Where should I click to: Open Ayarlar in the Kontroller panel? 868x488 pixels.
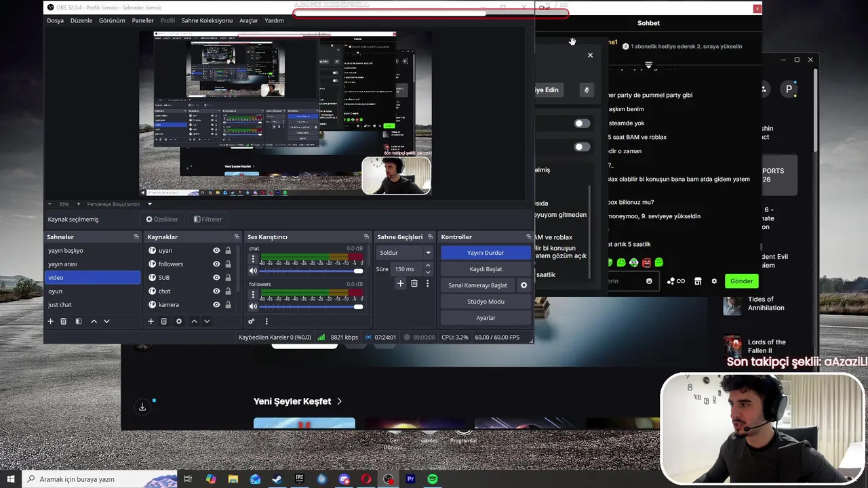[486, 318]
